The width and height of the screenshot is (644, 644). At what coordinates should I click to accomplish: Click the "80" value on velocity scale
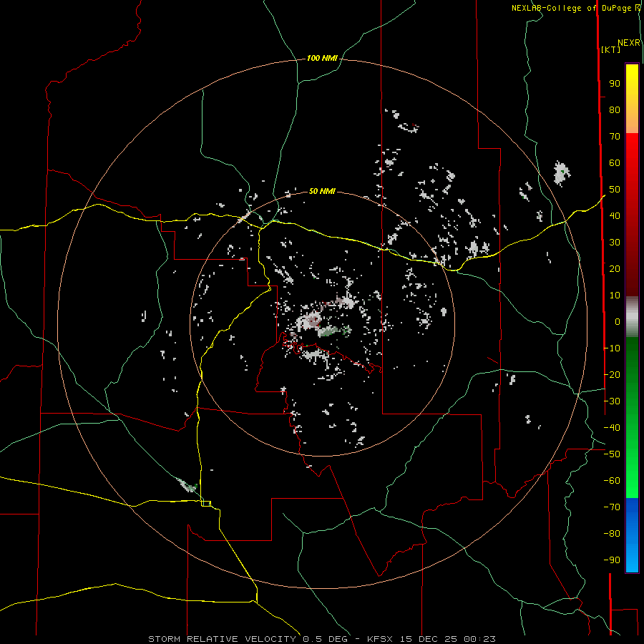pos(615,109)
